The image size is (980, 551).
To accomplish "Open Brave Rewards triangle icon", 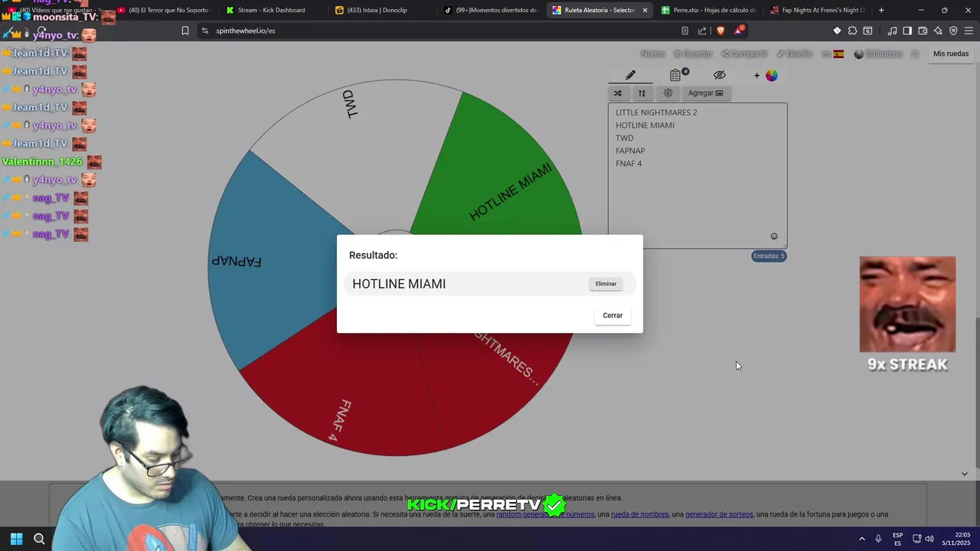I will pos(739,31).
